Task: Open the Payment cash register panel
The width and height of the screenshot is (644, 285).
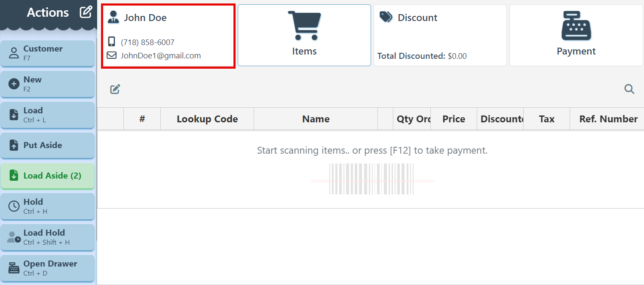Action: click(576, 35)
